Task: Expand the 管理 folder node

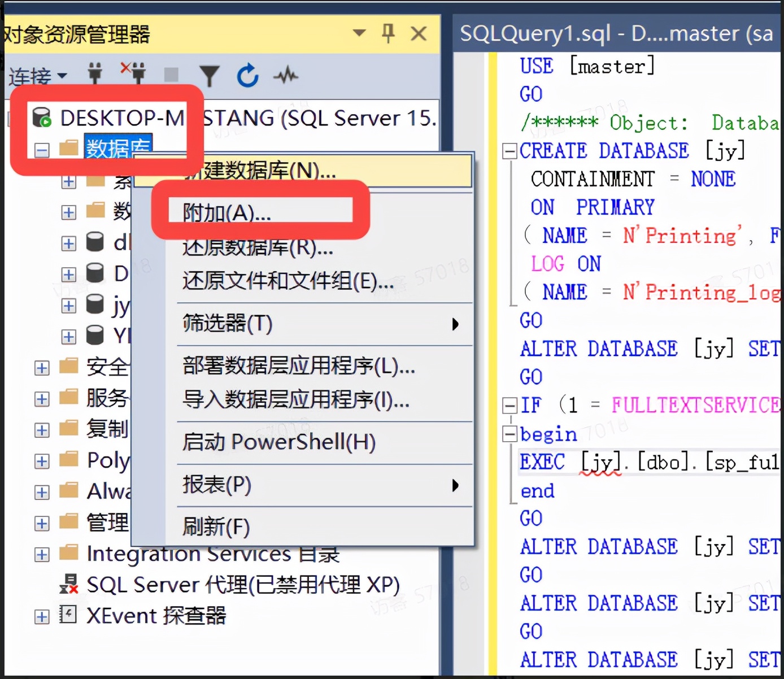Action: (x=42, y=524)
